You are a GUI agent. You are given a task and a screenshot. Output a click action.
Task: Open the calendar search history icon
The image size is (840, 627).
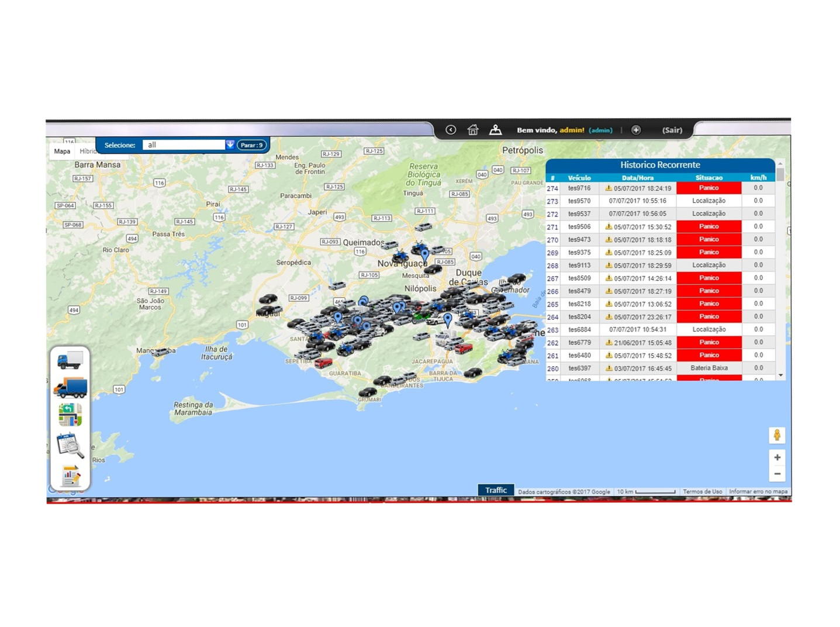[70, 445]
